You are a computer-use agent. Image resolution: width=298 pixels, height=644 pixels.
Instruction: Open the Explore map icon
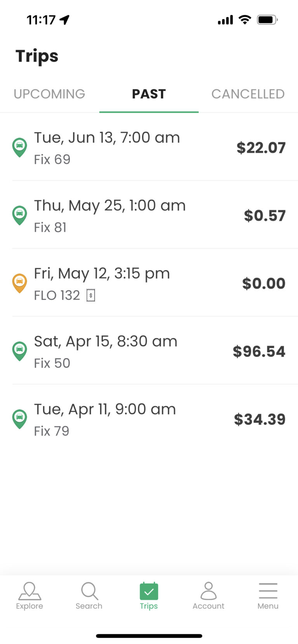pyautogui.click(x=29, y=591)
